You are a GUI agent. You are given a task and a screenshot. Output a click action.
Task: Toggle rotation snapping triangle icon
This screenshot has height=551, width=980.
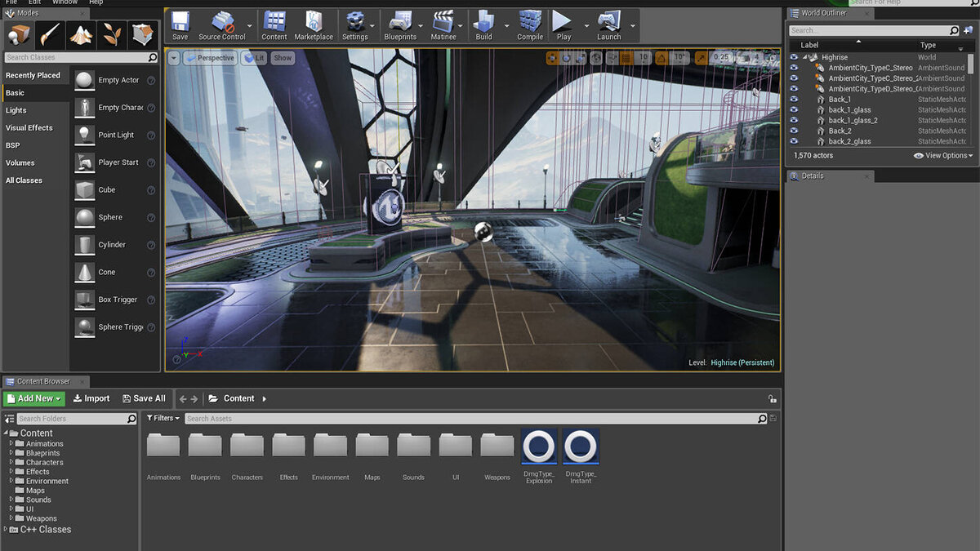click(x=661, y=58)
